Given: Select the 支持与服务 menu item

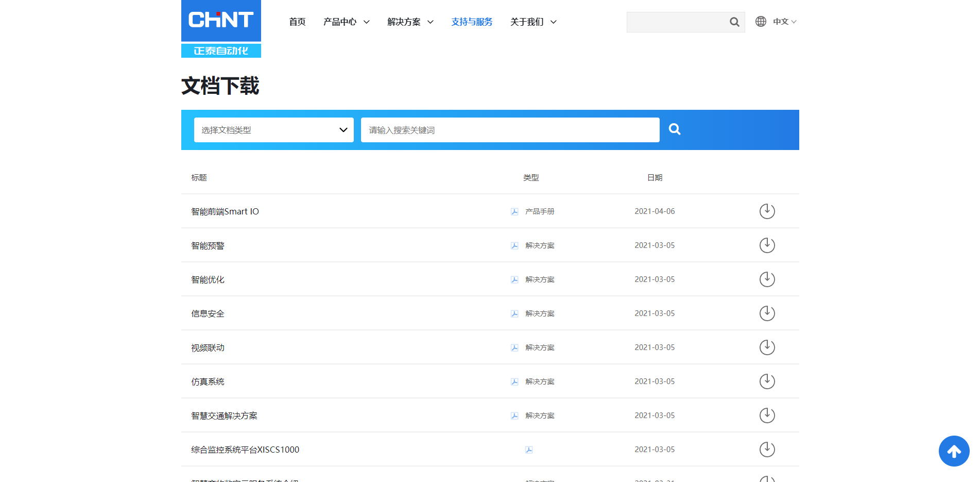Looking at the screenshot, I should tap(472, 22).
